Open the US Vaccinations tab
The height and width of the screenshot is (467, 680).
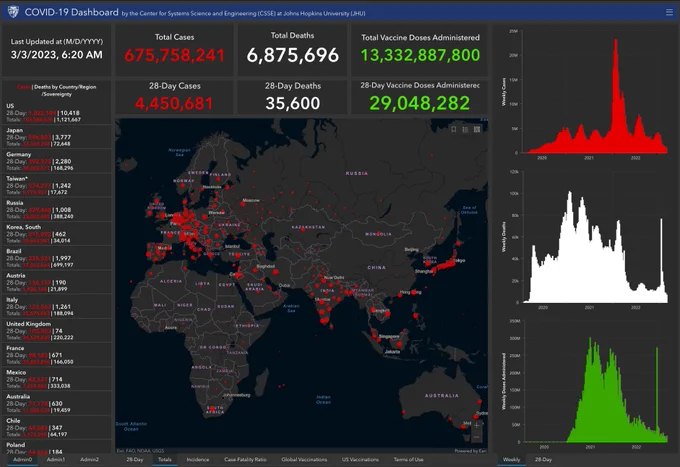pos(360,460)
